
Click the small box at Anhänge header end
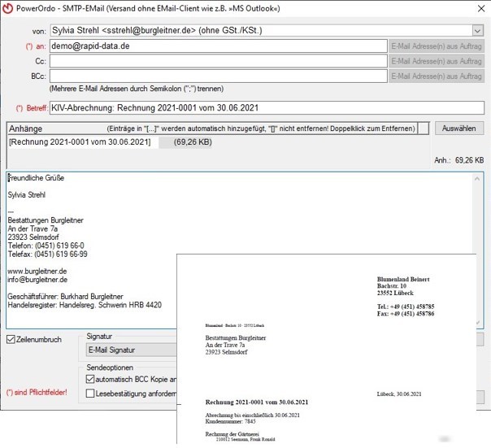pos(424,128)
